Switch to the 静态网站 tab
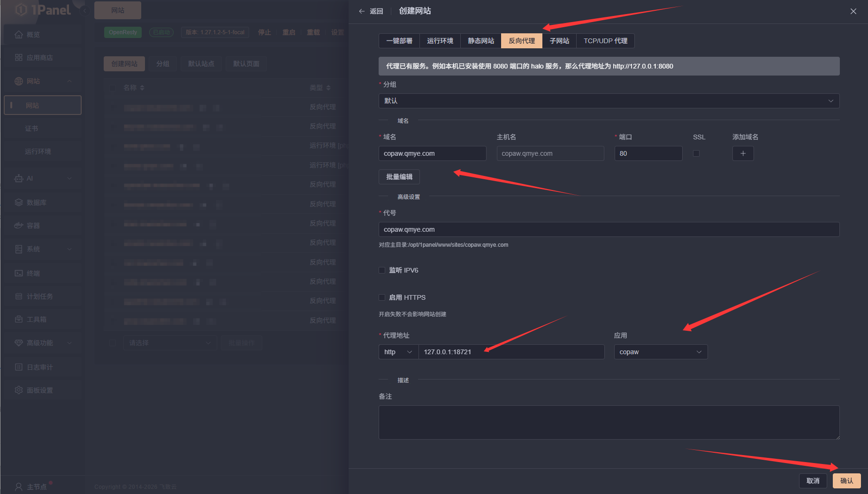The width and height of the screenshot is (868, 494). point(480,41)
